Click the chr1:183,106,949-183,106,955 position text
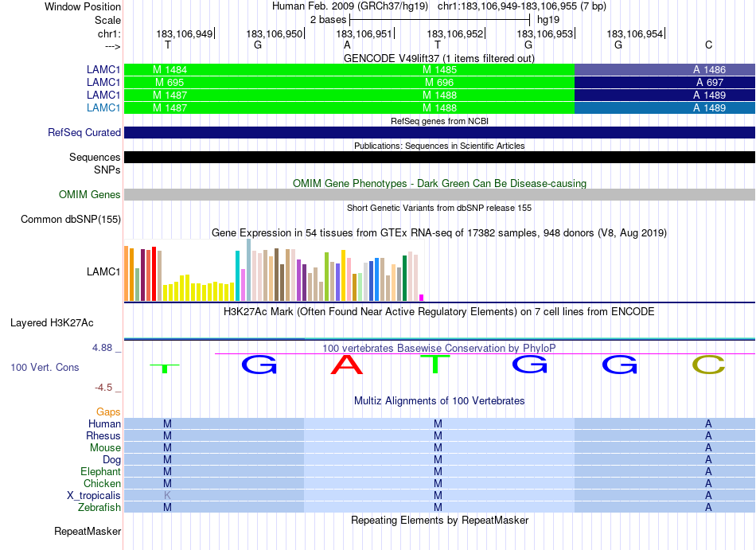This screenshot has height=550, width=756. pos(522,6)
